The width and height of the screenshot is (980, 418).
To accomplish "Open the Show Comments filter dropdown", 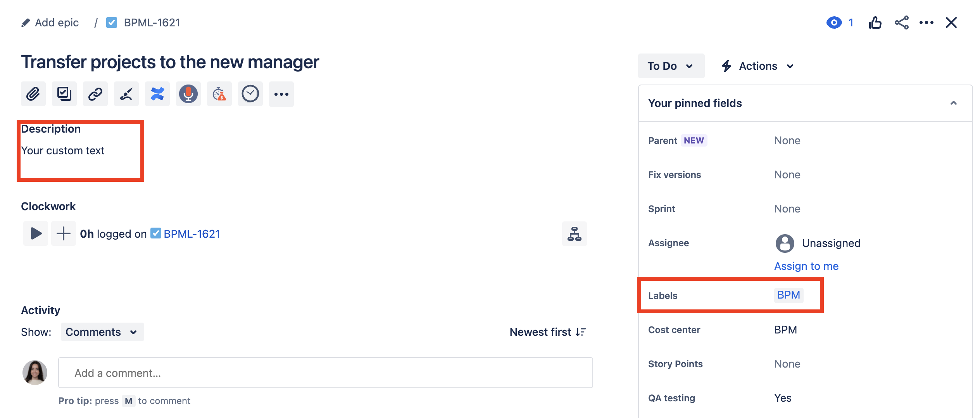I will coord(102,332).
